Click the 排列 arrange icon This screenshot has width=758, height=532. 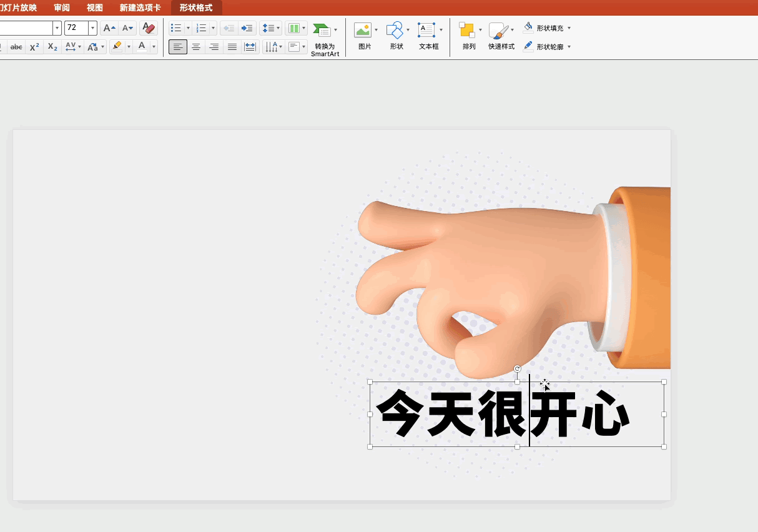pyautogui.click(x=467, y=30)
